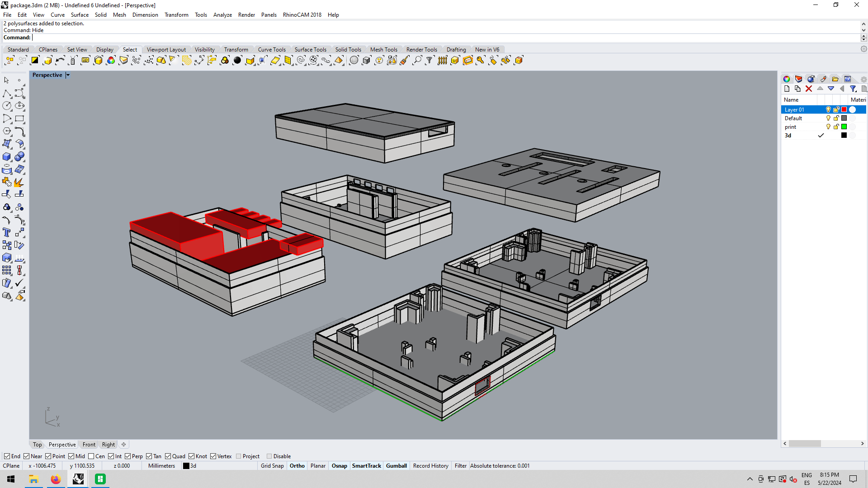The width and height of the screenshot is (868, 488).
Task: Toggle Gumball in status bar
Action: click(396, 466)
